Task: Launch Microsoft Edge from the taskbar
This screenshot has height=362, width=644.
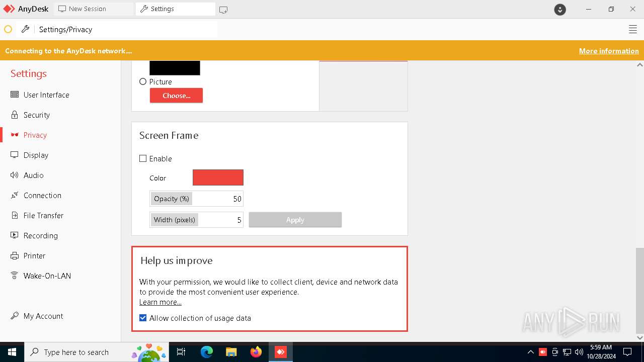Action: 207,352
